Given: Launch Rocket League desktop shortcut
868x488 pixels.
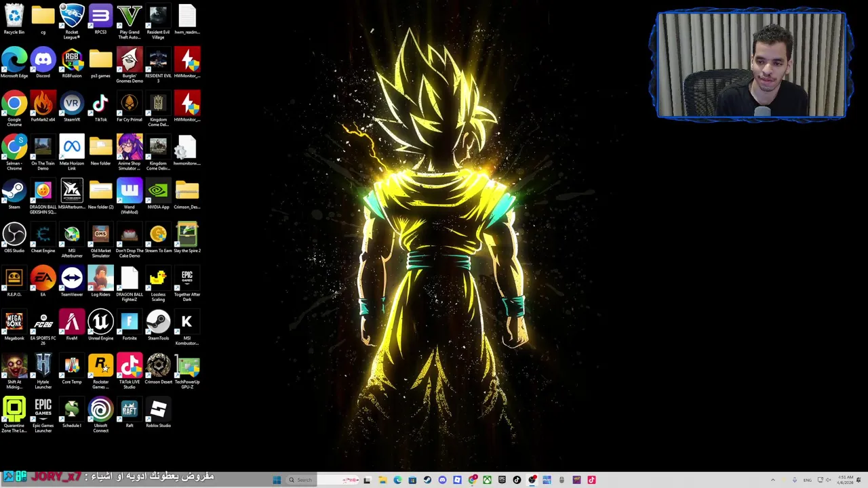Looking at the screenshot, I should coord(72,22).
